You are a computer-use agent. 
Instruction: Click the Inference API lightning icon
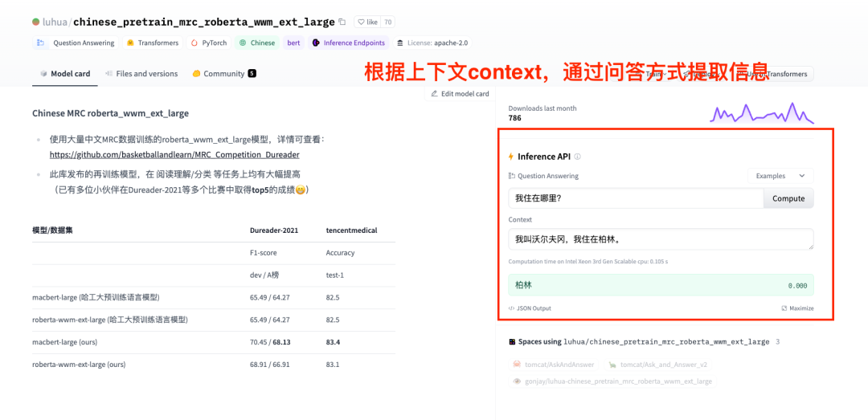511,157
